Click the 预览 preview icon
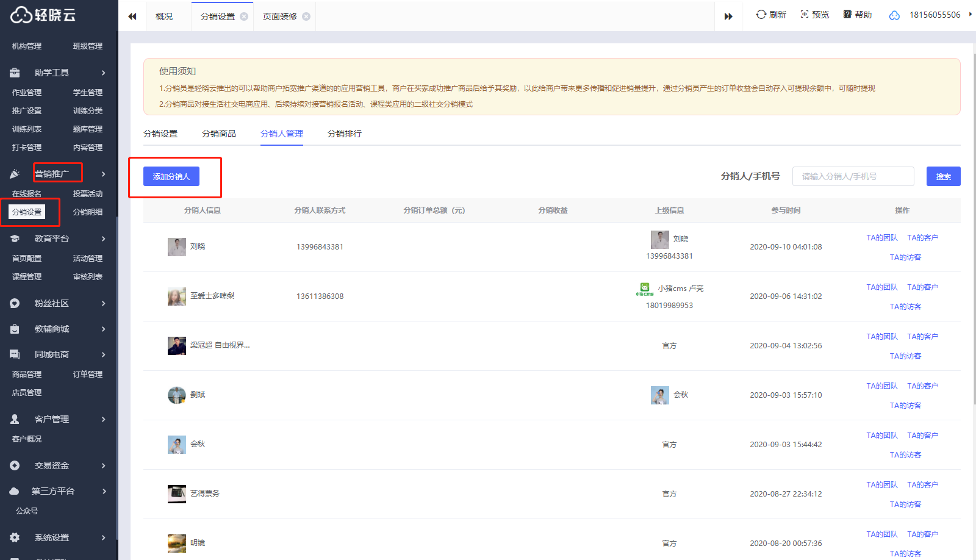The width and height of the screenshot is (976, 560). pyautogui.click(x=805, y=15)
